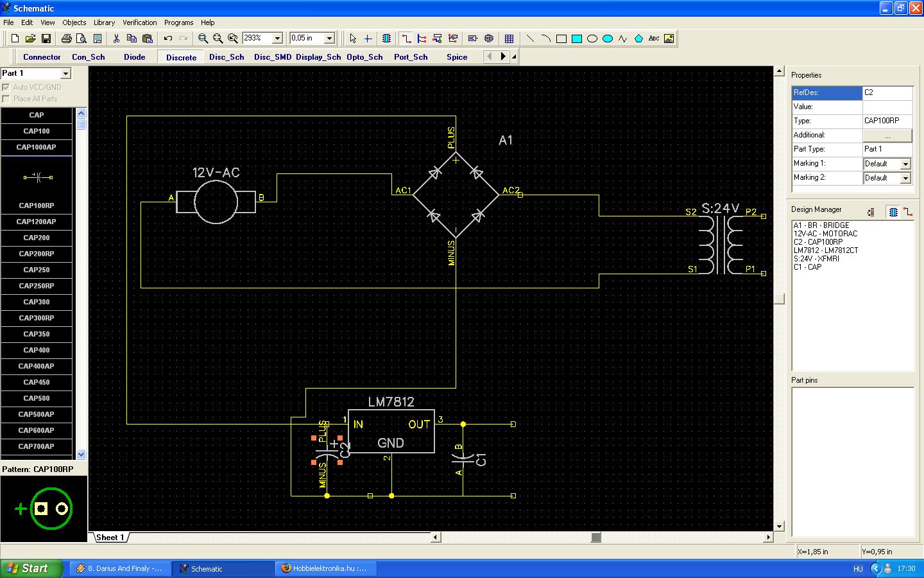Open print preview from the toolbar

[x=81, y=39]
